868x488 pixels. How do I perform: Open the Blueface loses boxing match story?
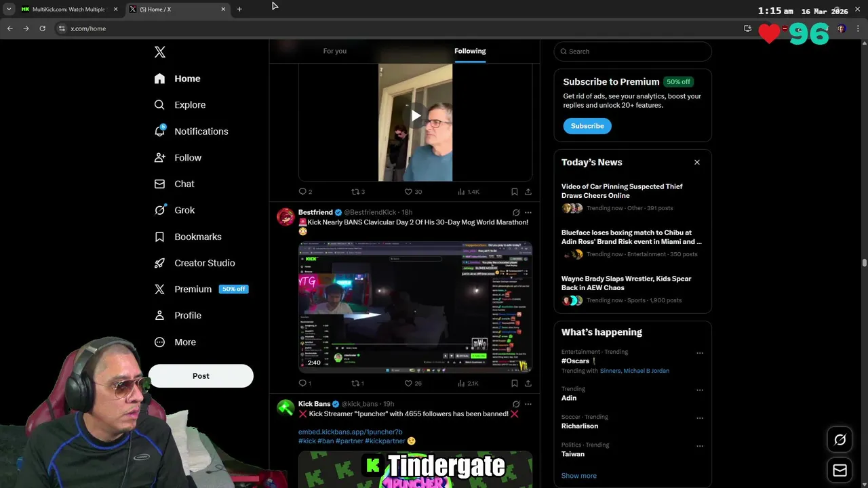tap(632, 243)
